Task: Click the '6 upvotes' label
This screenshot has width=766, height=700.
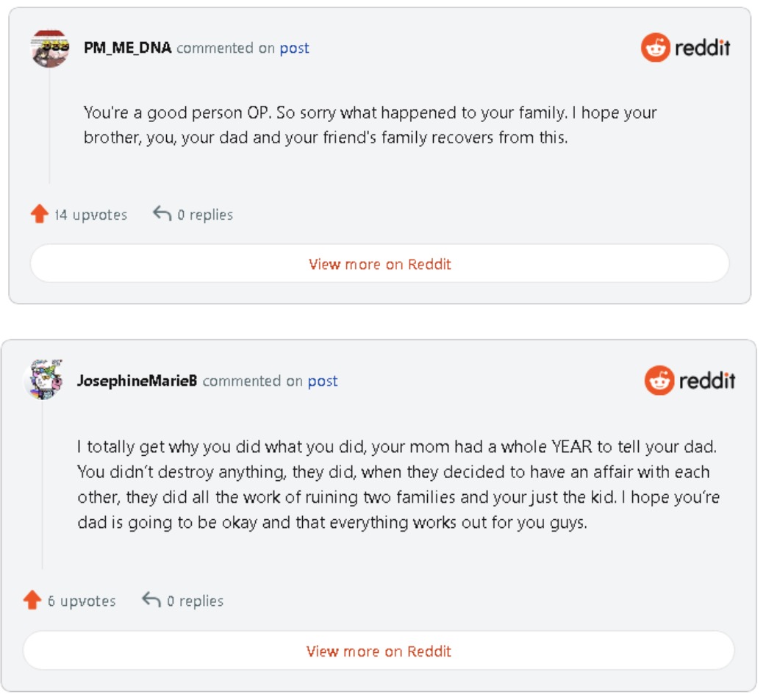Action: [x=82, y=601]
